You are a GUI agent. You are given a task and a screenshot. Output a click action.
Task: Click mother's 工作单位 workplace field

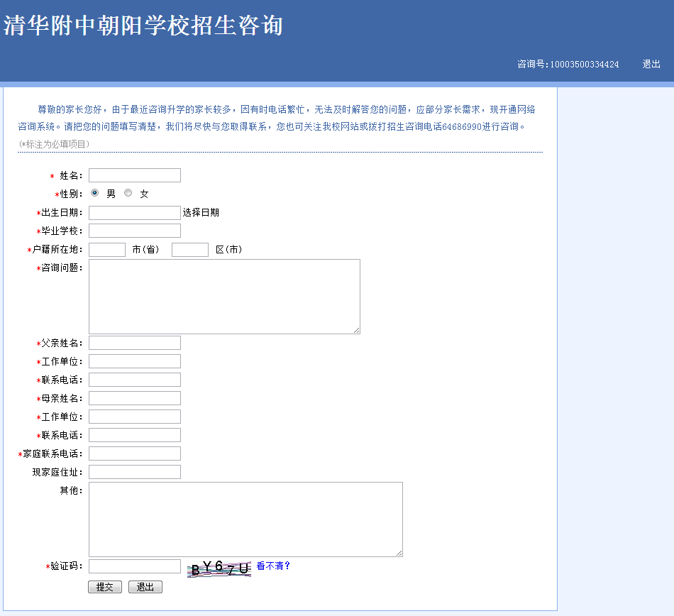click(135, 417)
